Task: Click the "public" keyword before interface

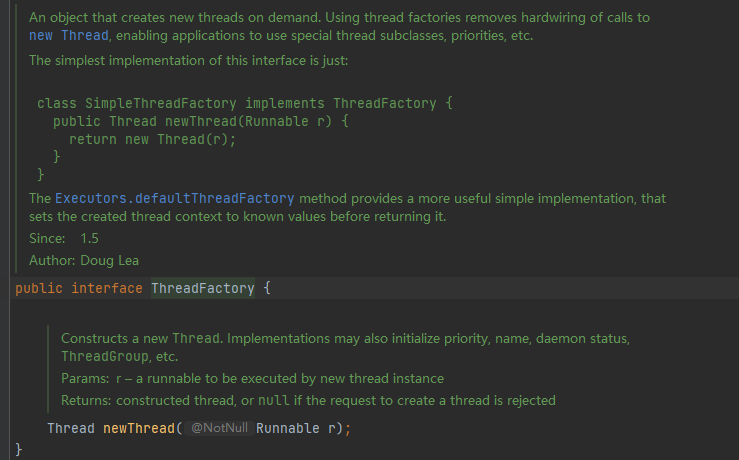Action: [x=39, y=289]
